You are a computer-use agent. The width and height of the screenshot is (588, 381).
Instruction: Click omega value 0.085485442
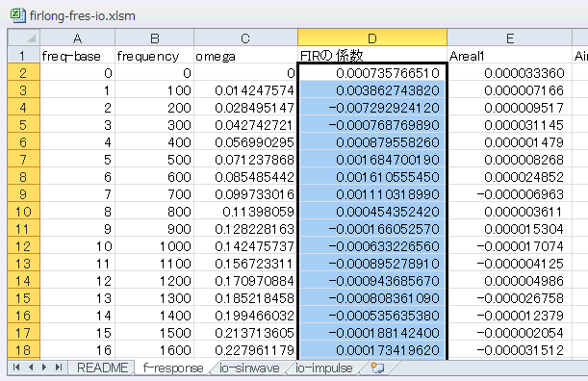(245, 177)
